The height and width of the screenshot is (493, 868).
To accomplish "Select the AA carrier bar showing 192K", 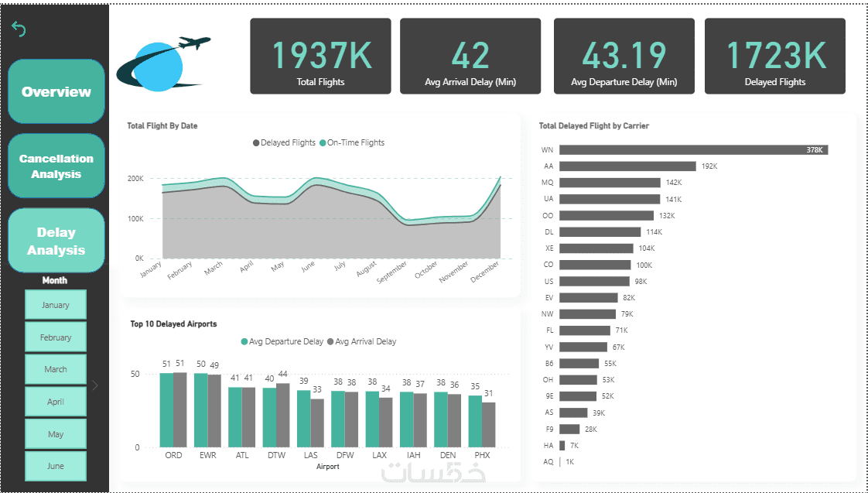I will [627, 166].
